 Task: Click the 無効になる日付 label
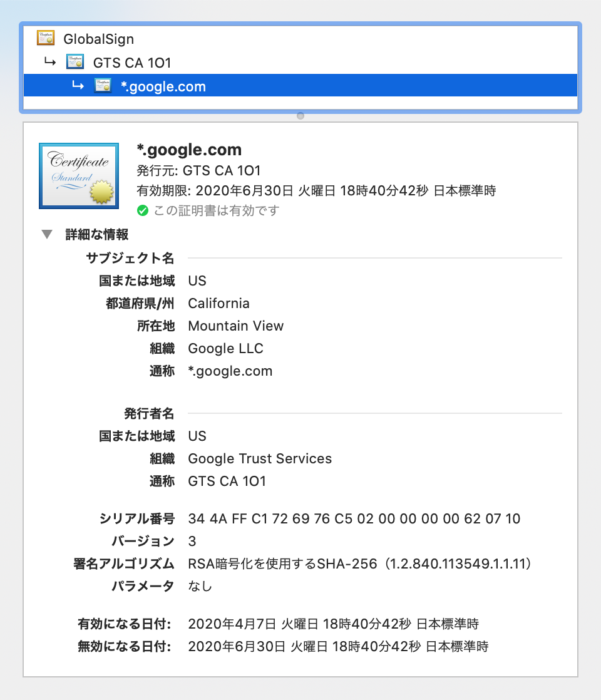125,646
